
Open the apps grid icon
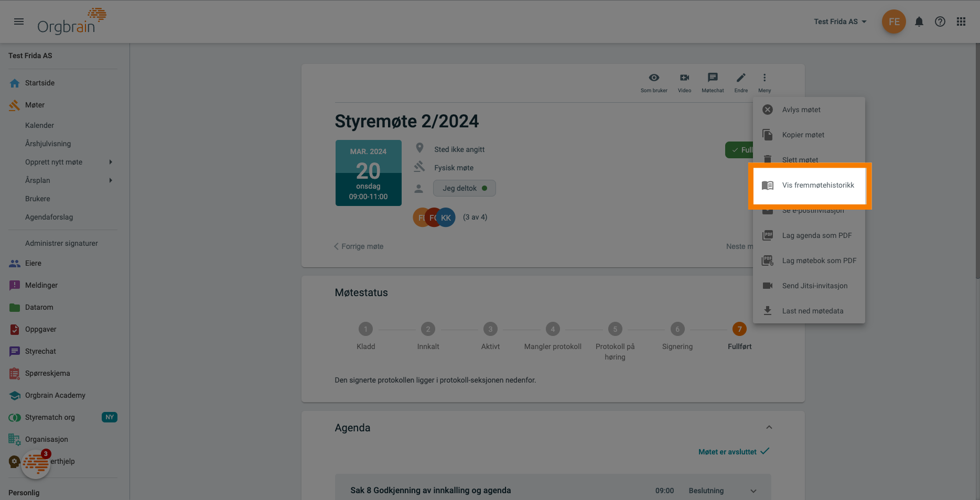961,21
